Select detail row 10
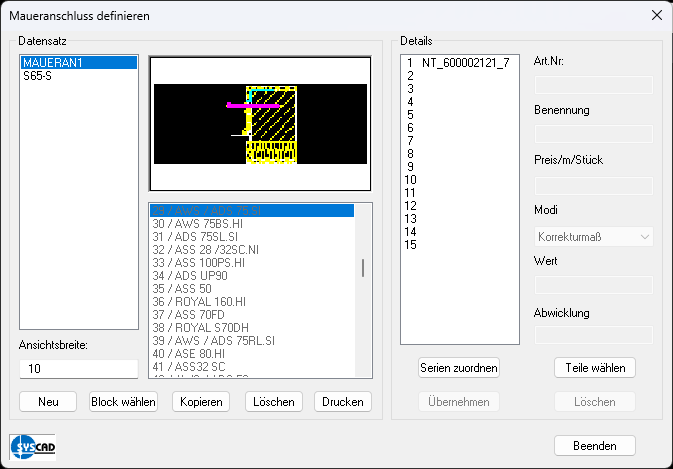This screenshot has width=673, height=469. [x=460, y=180]
